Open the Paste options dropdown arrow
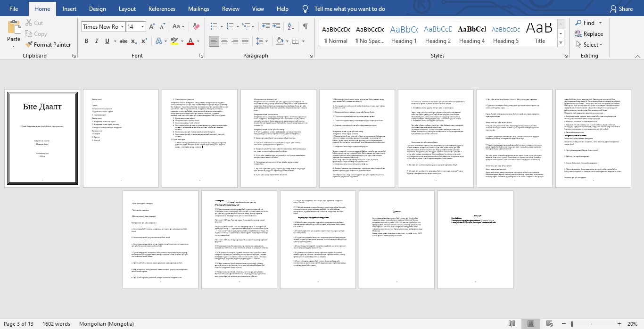Image resolution: width=644 pixels, height=329 pixels. 14,46
